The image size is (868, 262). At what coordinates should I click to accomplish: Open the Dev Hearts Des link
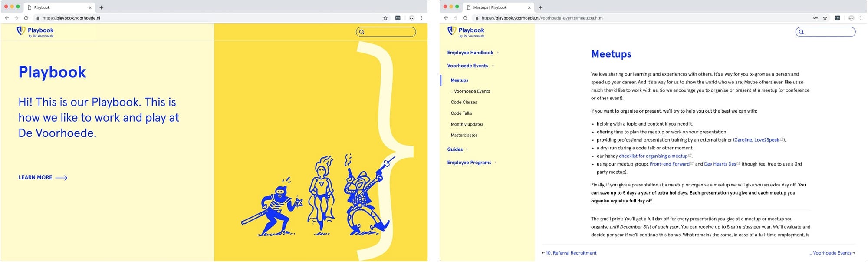point(722,164)
